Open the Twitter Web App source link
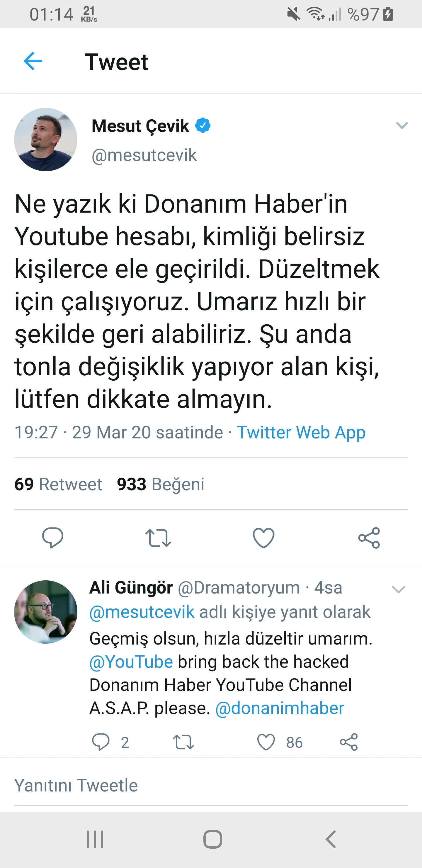Image resolution: width=422 pixels, height=868 pixels. click(x=301, y=432)
